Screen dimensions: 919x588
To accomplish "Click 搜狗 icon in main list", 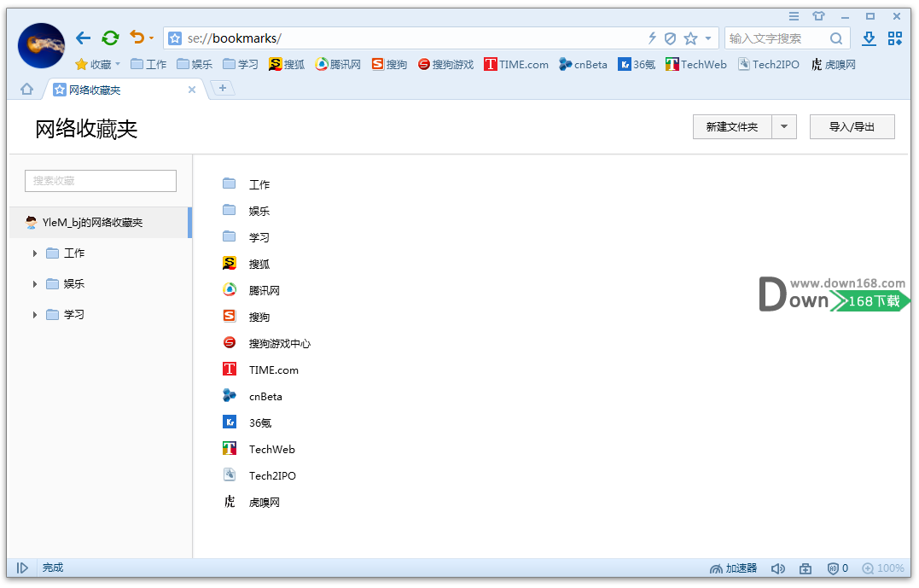I will (230, 316).
